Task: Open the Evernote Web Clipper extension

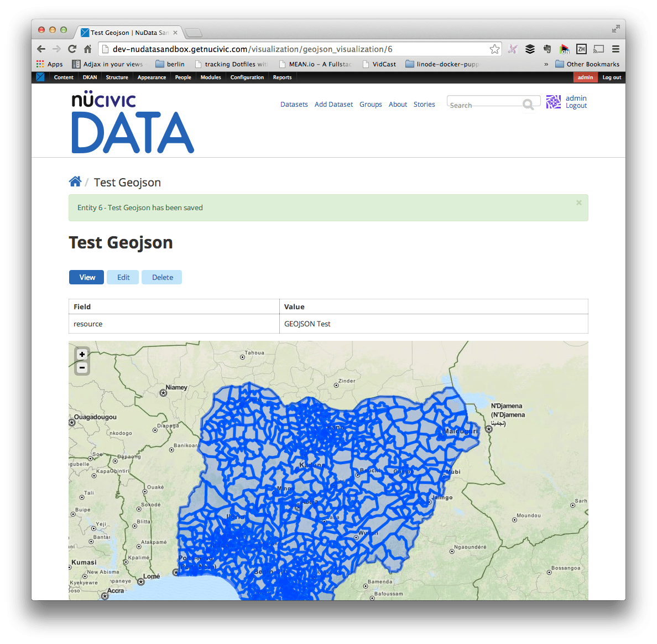Action: [547, 49]
